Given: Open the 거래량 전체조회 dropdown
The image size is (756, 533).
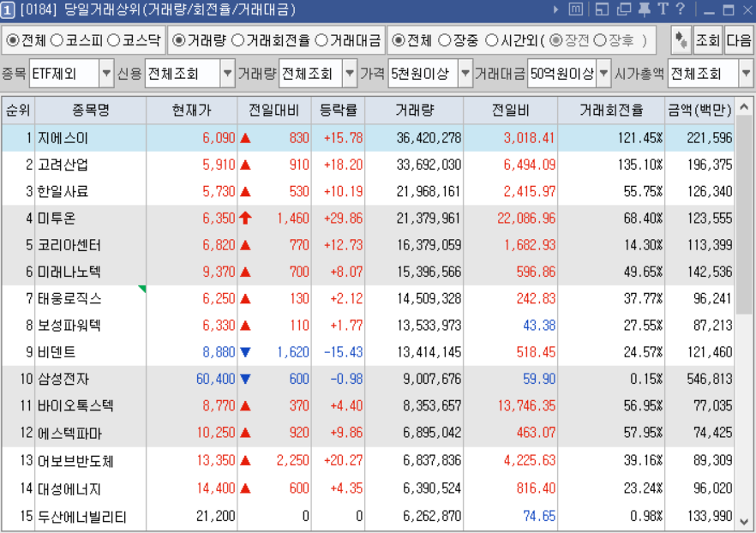Looking at the screenshot, I should 350,73.
